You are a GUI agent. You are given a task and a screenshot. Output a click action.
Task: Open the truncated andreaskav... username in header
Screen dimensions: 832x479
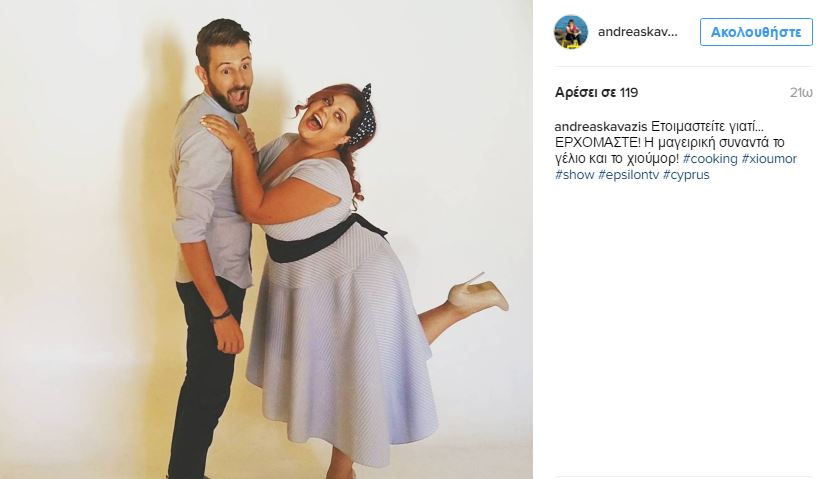(638, 32)
